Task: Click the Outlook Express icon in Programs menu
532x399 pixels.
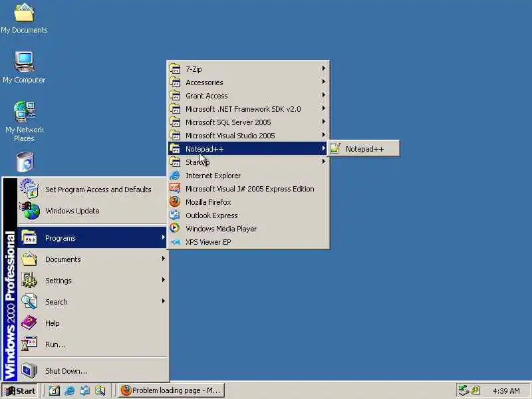Action: point(175,215)
